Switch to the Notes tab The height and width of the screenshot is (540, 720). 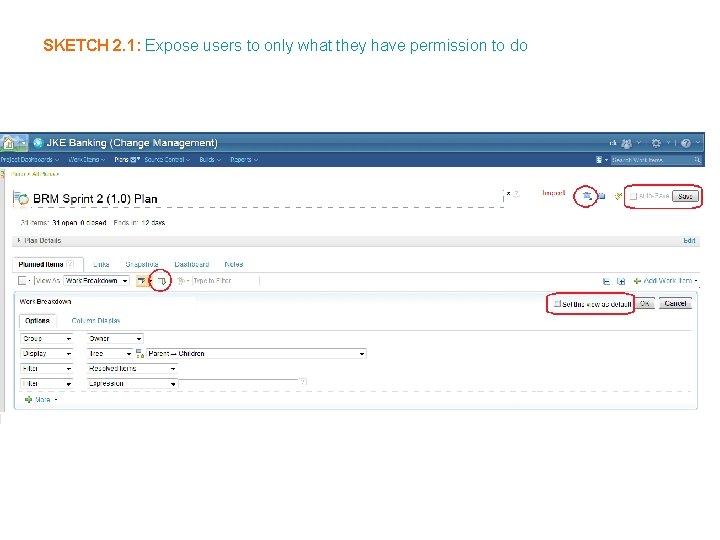(234, 264)
